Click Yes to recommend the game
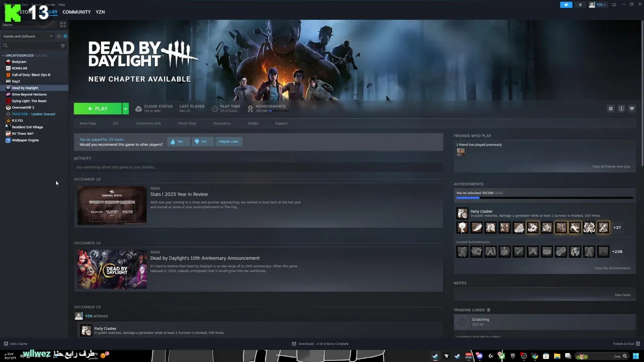Screen dimensions: 644x362 point(178,142)
